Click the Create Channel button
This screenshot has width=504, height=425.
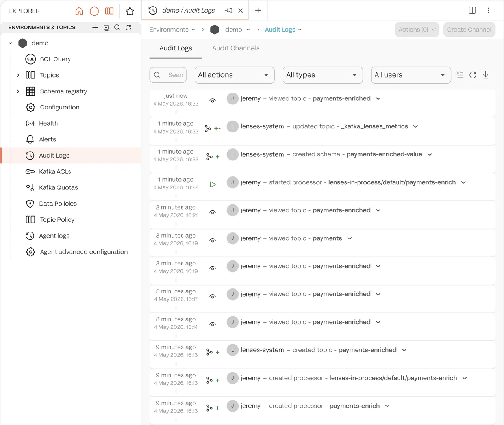pos(469,30)
